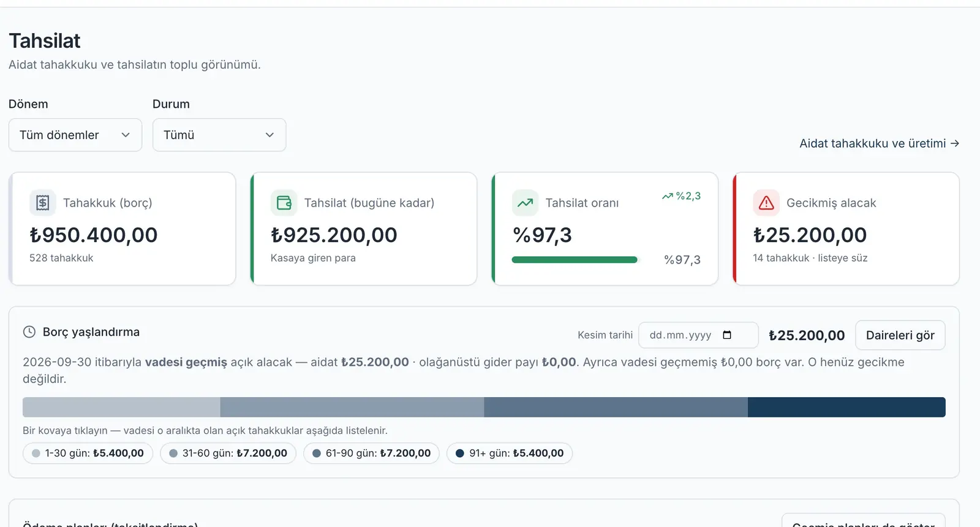Click the green Tahsilat oranı progress bar
980x527 pixels.
coord(575,260)
